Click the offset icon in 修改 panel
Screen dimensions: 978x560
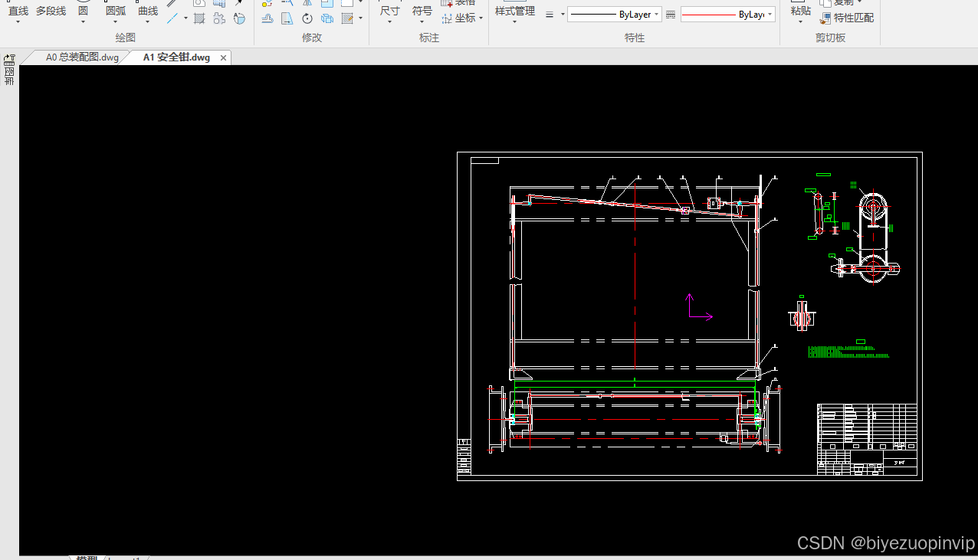pos(267,18)
